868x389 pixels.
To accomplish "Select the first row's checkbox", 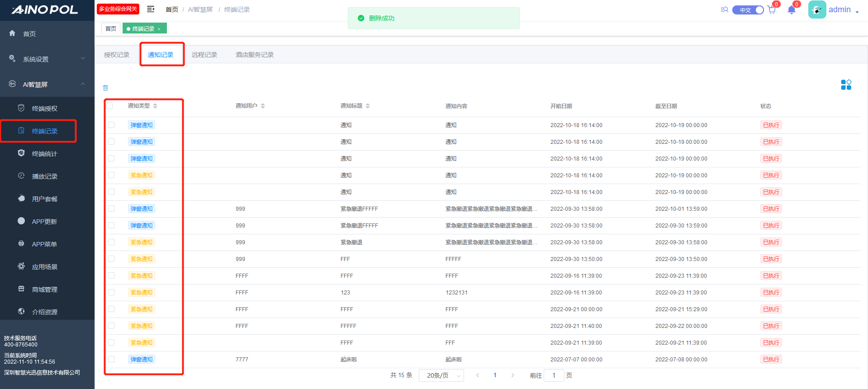I will coord(111,125).
